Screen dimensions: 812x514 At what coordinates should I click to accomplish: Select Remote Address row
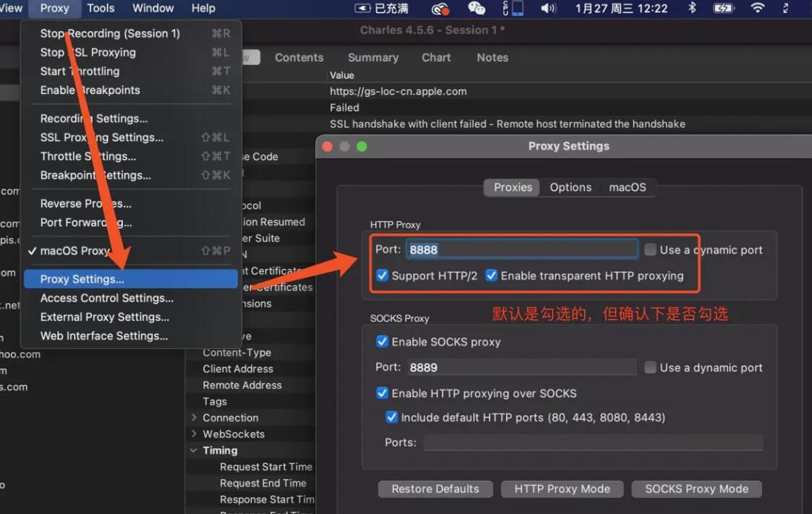point(242,385)
